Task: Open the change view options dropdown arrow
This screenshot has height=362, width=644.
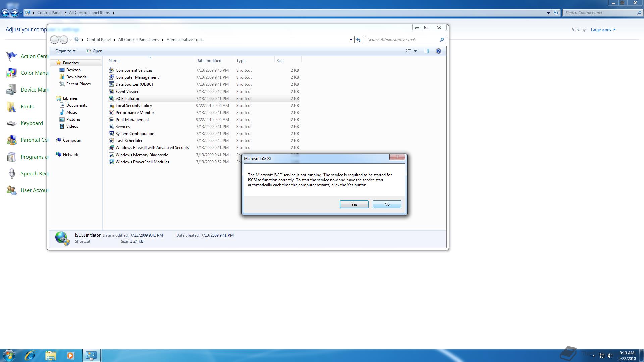Action: [415, 51]
